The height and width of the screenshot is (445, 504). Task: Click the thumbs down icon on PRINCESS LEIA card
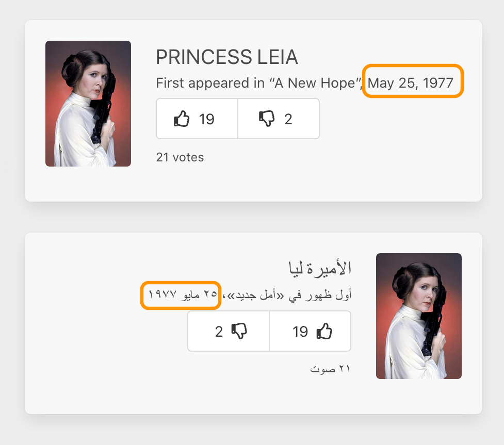coord(266,118)
